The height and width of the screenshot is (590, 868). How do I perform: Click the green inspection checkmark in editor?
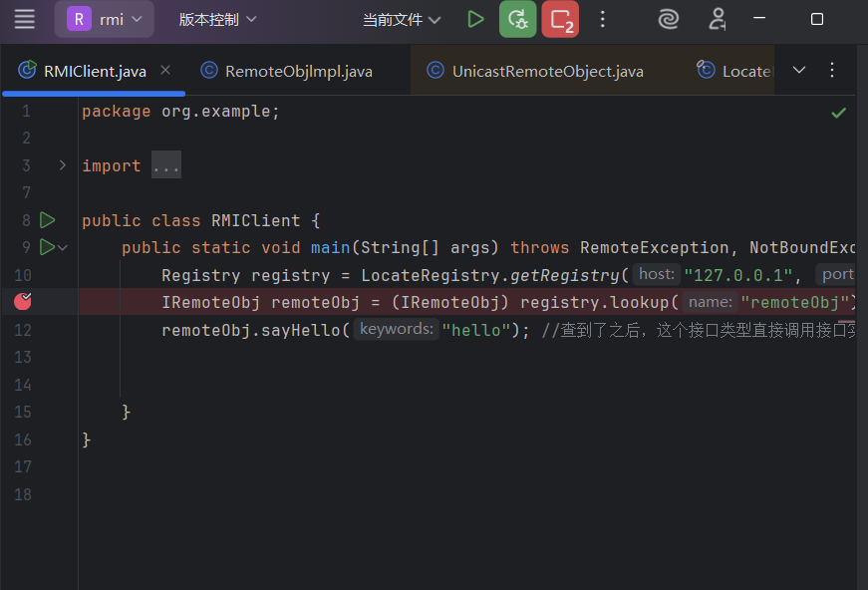838,113
